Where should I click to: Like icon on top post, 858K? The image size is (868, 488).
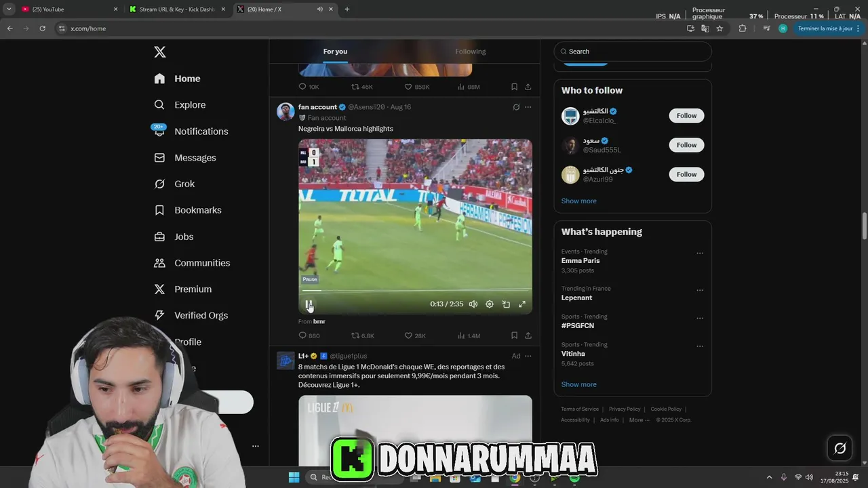[x=417, y=87]
